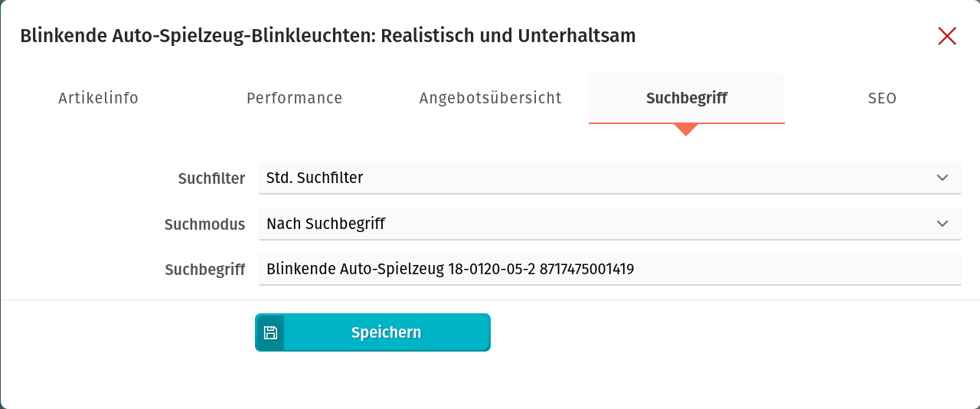Close the dialog with the red X
This screenshot has width=980, height=409.
947,36
